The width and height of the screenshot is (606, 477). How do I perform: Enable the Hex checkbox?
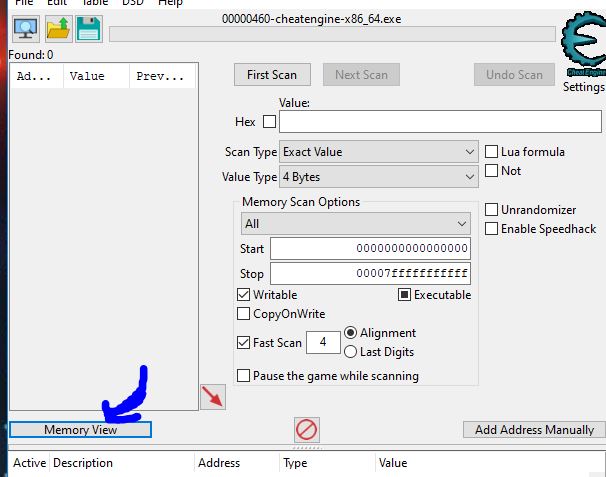[x=269, y=122]
